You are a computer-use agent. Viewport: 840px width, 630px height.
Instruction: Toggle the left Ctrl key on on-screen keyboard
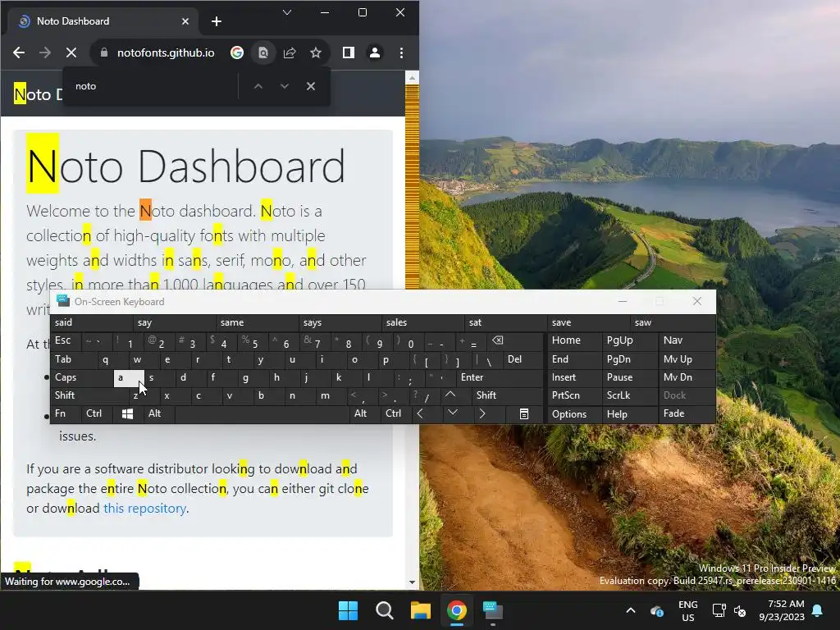click(x=98, y=414)
